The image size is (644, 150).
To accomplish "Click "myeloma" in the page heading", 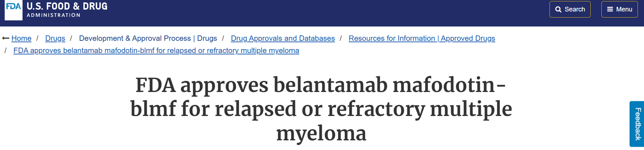I will coord(321,133).
